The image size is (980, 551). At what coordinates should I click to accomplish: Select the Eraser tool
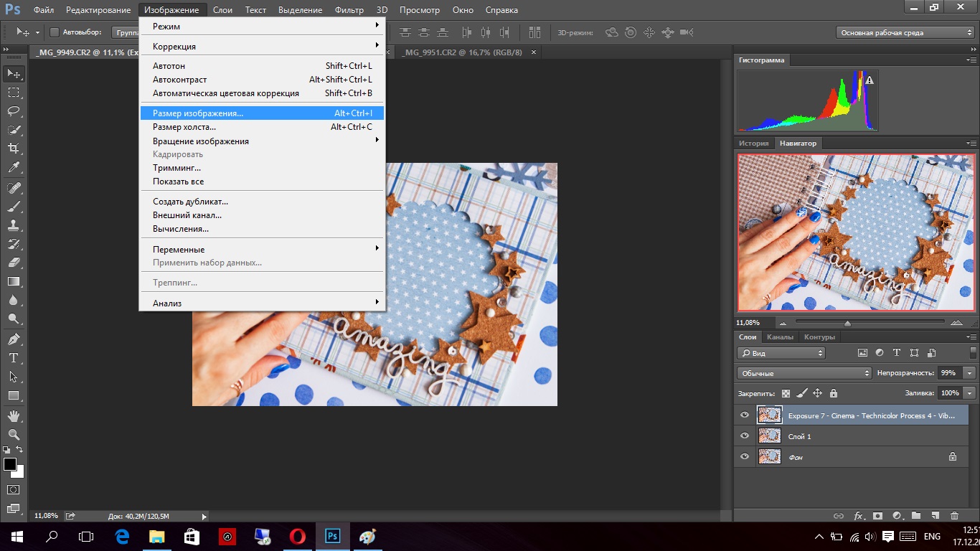pos(14,263)
